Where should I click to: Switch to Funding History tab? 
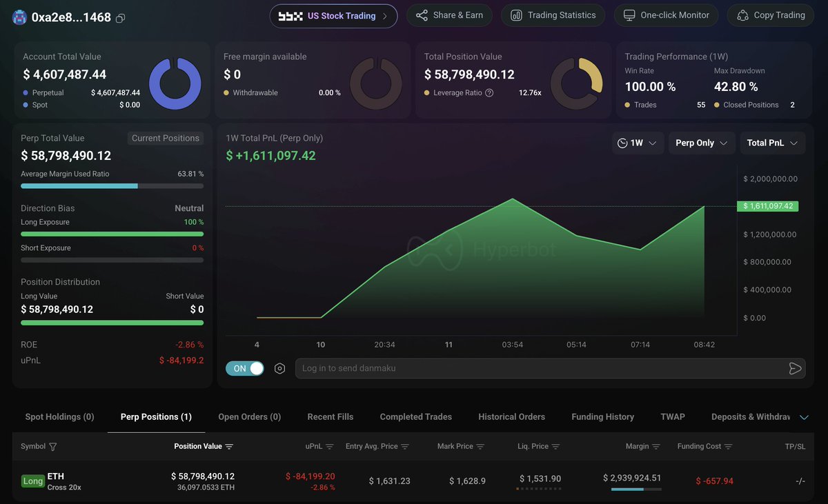[602, 416]
